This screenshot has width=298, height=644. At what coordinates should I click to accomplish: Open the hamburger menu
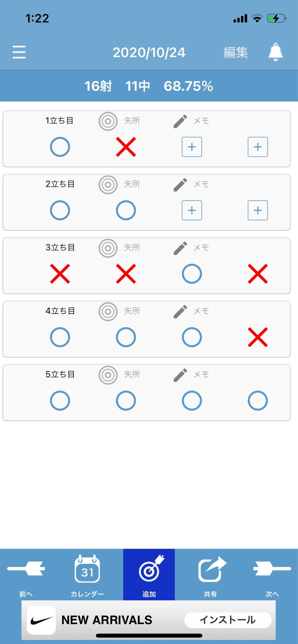click(19, 52)
